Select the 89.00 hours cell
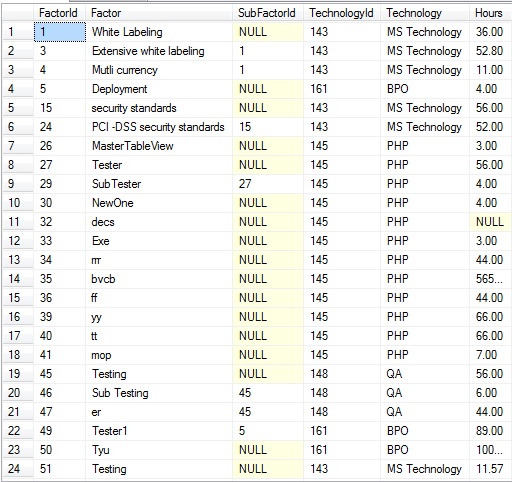 tap(490, 431)
